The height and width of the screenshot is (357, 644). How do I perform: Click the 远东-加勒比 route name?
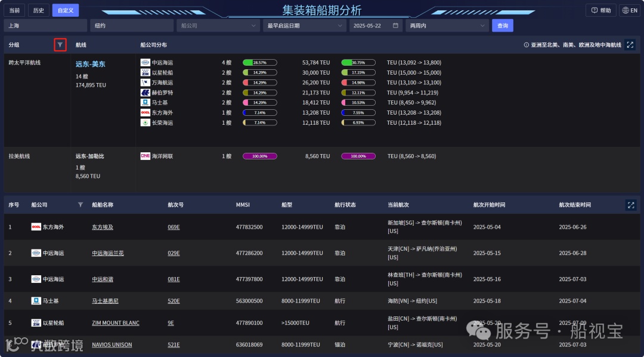point(90,156)
